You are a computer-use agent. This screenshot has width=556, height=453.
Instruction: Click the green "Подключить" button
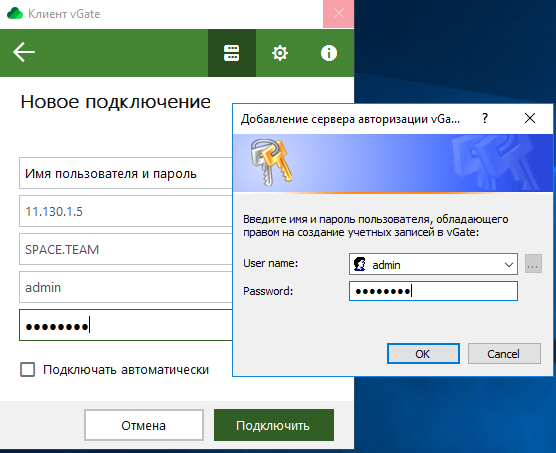click(274, 425)
